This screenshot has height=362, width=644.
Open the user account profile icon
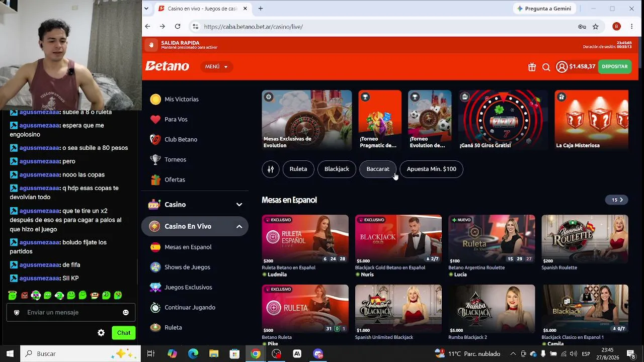(x=562, y=67)
